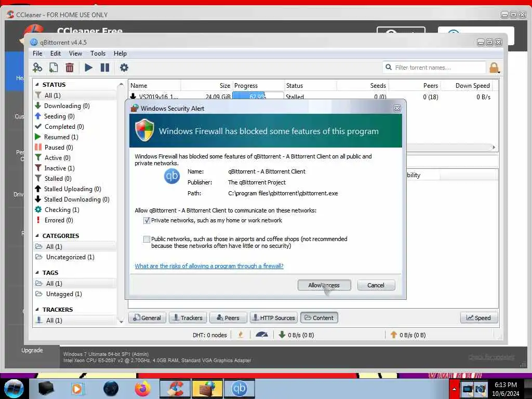Select the Stalled Uploading (0) filter
The height and width of the screenshot is (399, 532).
72,189
